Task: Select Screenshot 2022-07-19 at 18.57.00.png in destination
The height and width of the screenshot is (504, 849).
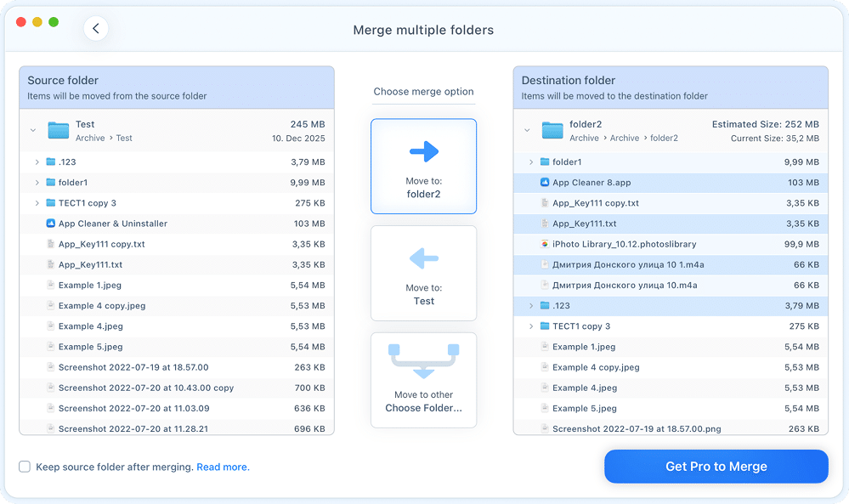Action: click(671, 428)
